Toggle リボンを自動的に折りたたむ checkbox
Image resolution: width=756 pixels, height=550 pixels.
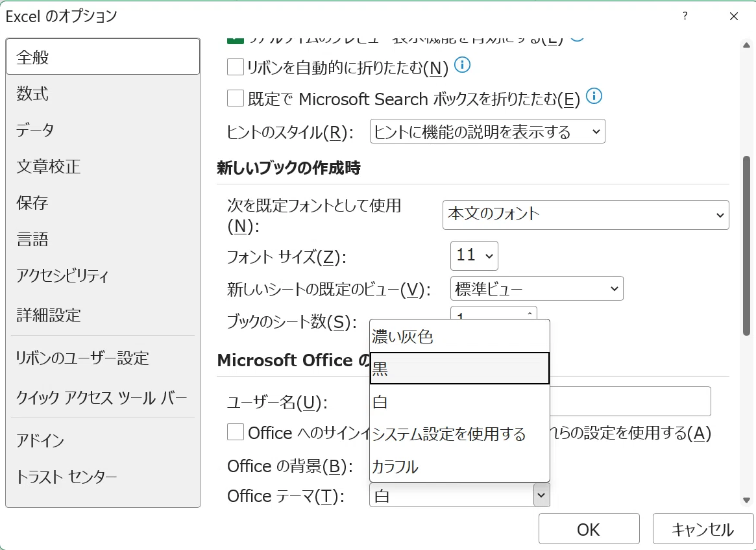(236, 67)
